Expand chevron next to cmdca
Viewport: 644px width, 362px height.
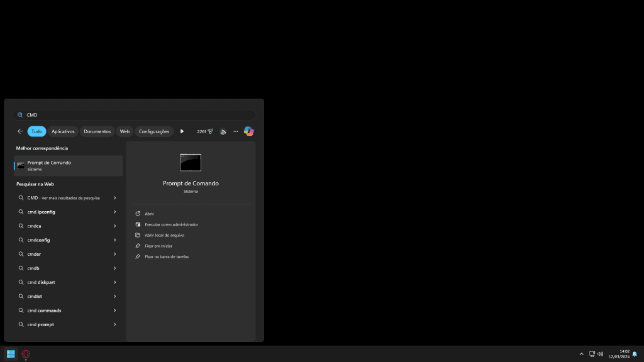[115, 226]
